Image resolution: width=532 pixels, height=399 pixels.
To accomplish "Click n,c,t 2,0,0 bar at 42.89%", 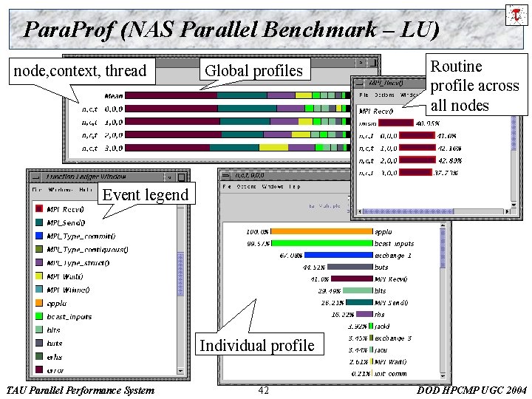I will pos(417,160).
